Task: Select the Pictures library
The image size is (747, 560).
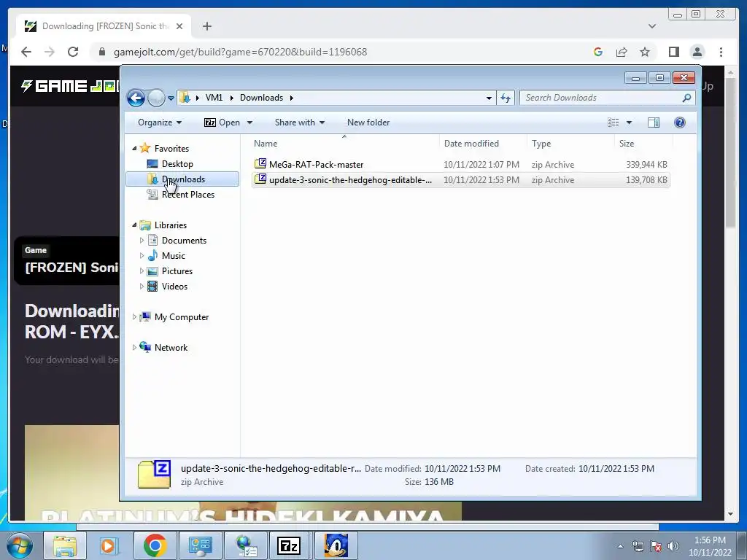Action: (x=177, y=271)
